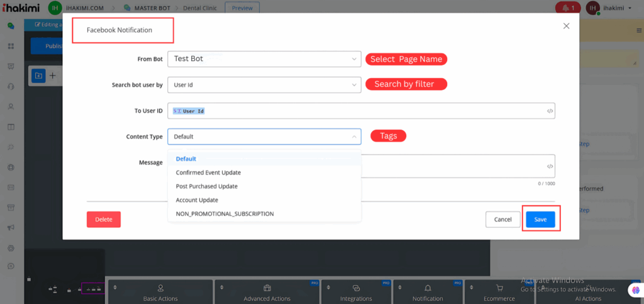This screenshot has width=644, height=304.
Task: Choose Post Purchased Update from the list
Action: (x=206, y=186)
